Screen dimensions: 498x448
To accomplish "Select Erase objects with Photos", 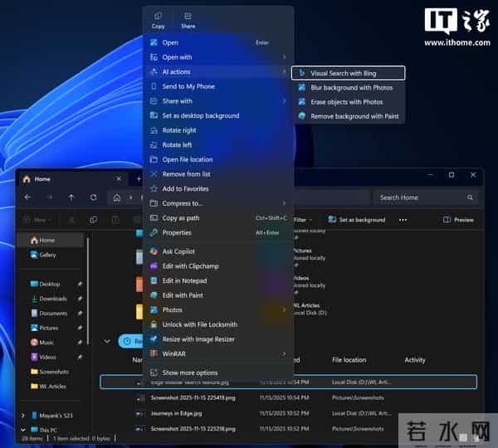I will click(x=348, y=102).
